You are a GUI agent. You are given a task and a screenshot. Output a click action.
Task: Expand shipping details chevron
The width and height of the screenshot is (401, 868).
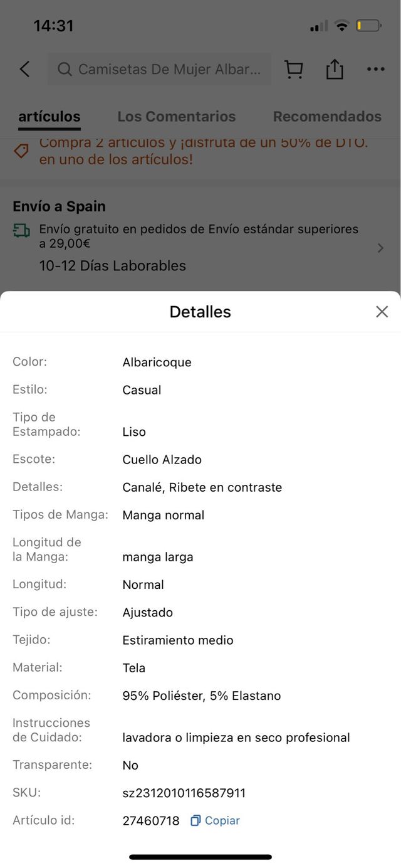pos(380,248)
